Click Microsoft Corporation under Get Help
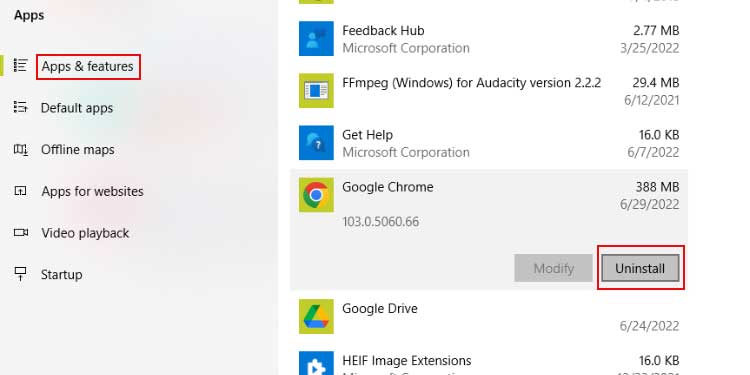 point(406,153)
